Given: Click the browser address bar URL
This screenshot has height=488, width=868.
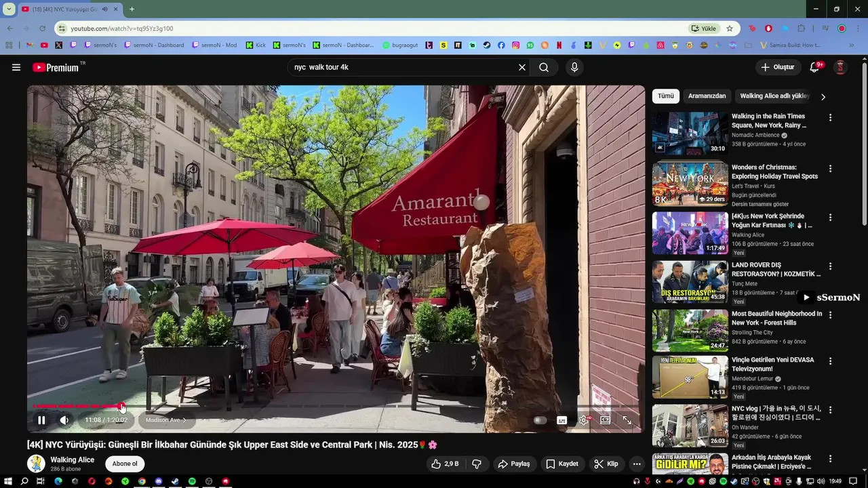Looking at the screenshot, I should coord(122,28).
